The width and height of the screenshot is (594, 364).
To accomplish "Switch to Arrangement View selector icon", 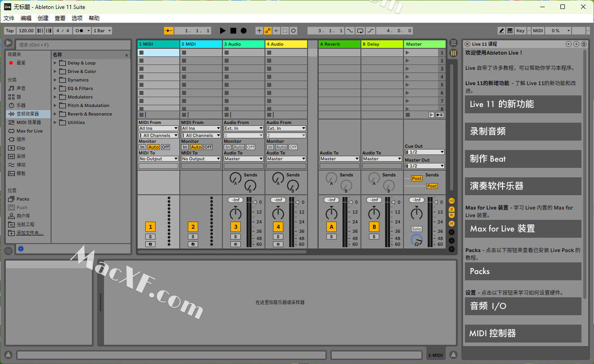I will tap(453, 43).
